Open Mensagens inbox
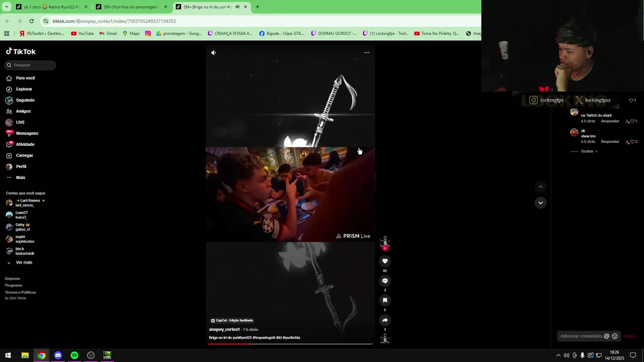This screenshot has height=362, width=644. click(x=22, y=133)
